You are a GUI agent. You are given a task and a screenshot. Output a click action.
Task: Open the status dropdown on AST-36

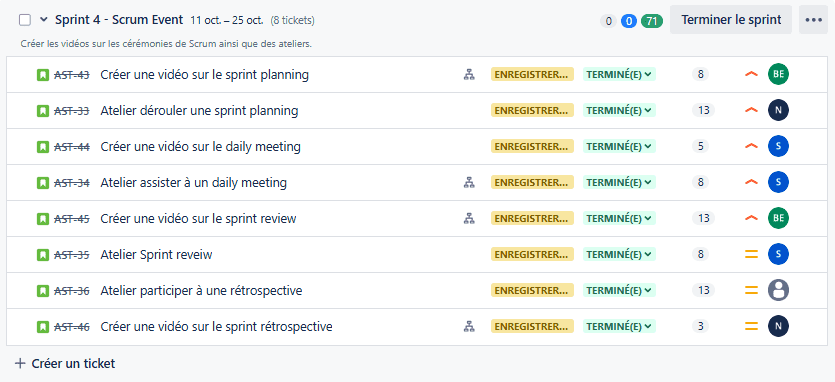(x=619, y=290)
